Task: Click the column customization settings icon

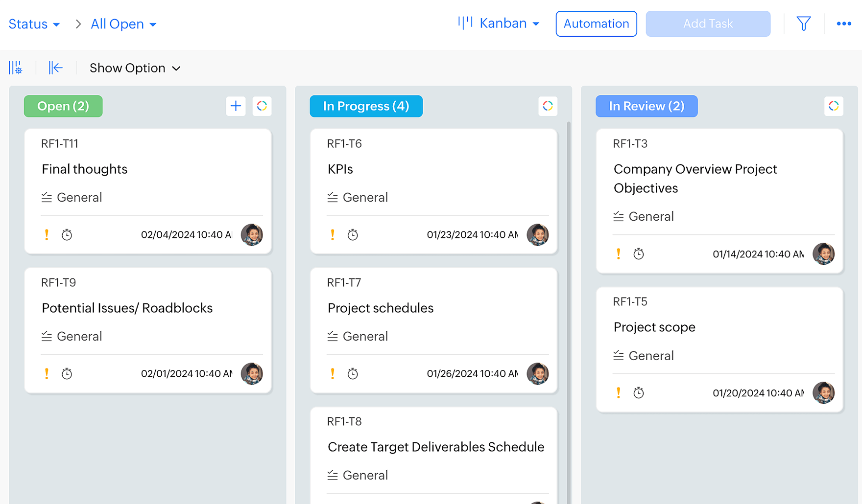Action: [15, 68]
